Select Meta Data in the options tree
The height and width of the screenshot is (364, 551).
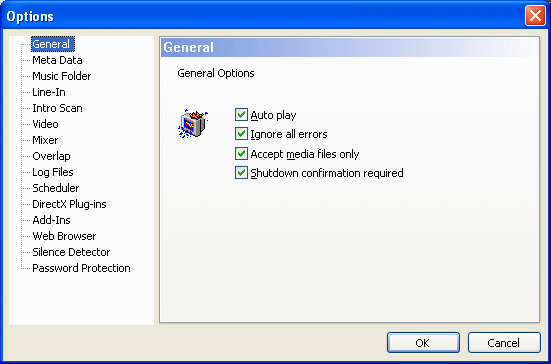[57, 60]
